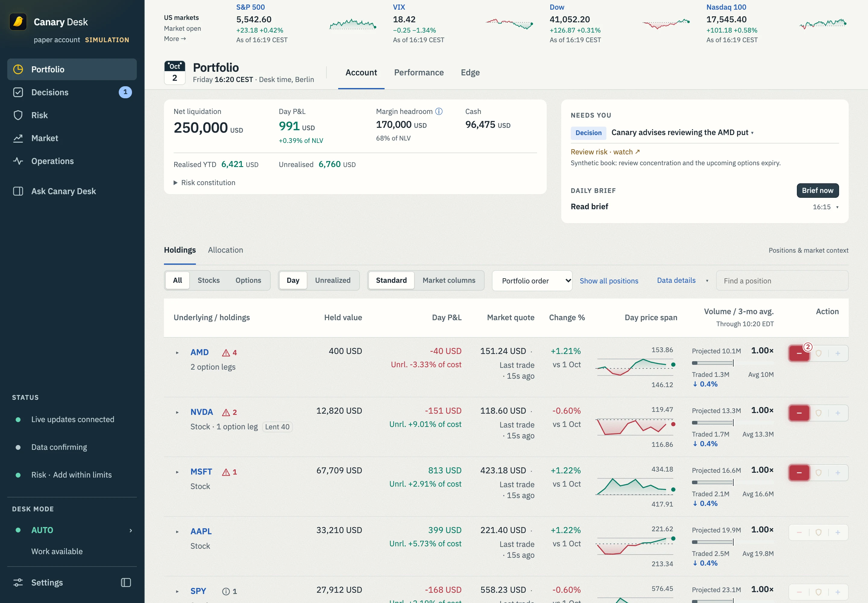Image resolution: width=868 pixels, height=603 pixels.
Task: Select the All holdings filter
Action: click(x=178, y=280)
